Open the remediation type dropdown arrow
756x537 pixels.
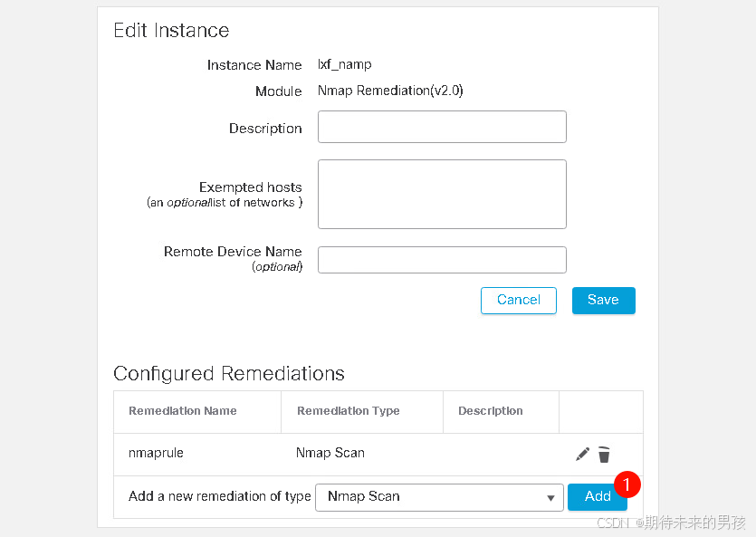(x=550, y=497)
